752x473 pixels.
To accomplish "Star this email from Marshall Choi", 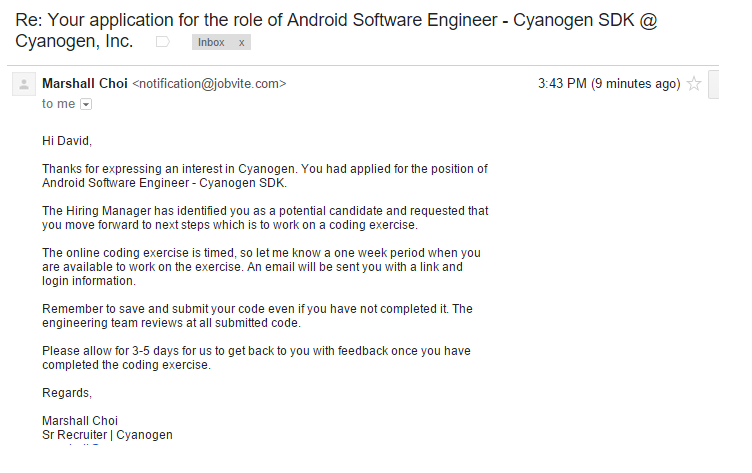I will click(x=694, y=84).
